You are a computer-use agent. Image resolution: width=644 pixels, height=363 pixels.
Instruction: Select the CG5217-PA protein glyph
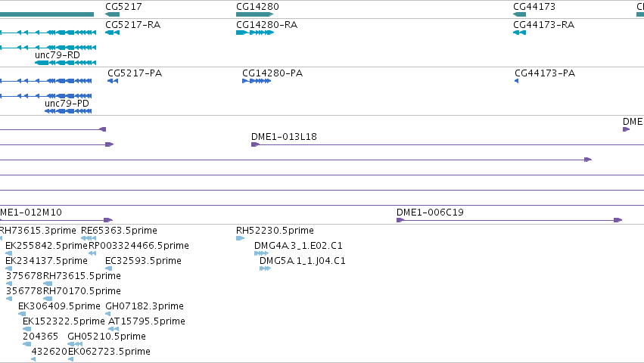(113, 81)
